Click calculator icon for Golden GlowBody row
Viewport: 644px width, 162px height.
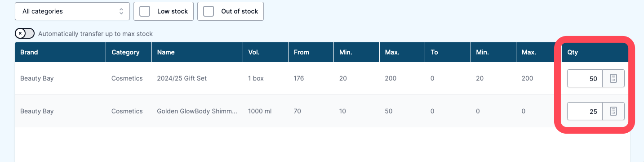[x=613, y=111]
